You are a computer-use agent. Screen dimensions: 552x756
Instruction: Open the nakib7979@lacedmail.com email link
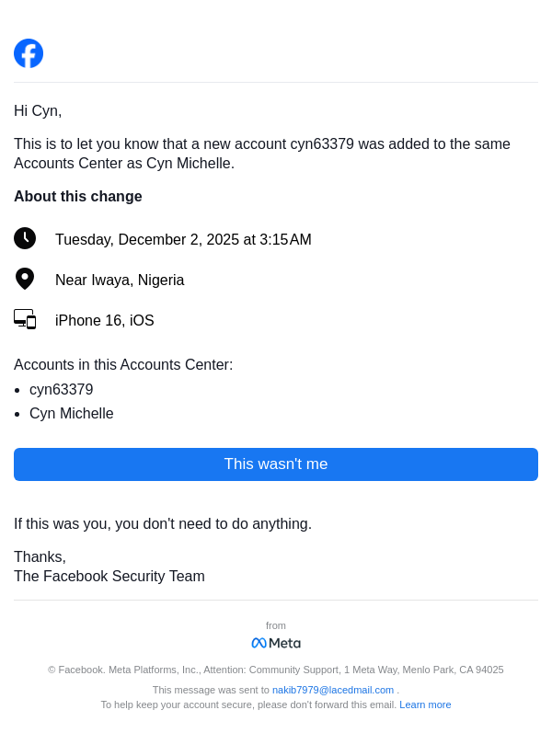[x=333, y=690]
